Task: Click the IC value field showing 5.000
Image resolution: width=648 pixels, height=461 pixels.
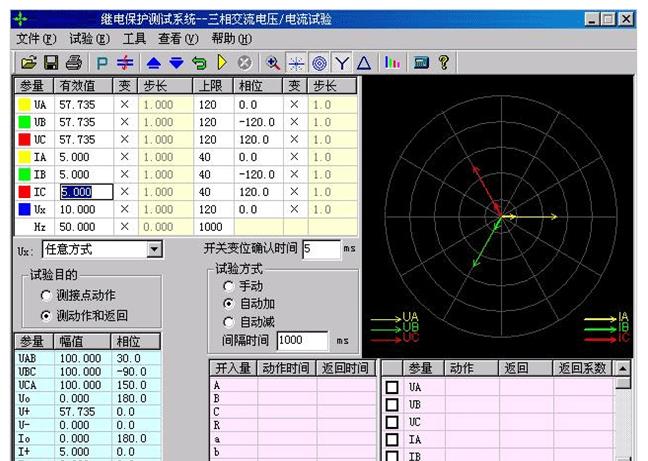Action: coord(86,192)
